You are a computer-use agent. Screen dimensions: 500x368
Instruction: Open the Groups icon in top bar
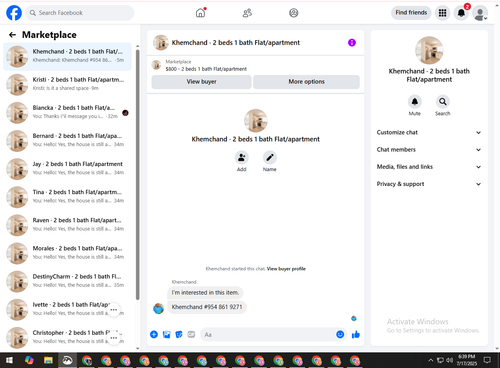click(294, 13)
